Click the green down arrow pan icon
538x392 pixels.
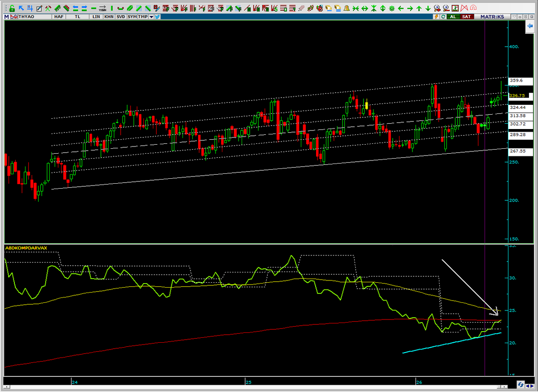point(428,9)
